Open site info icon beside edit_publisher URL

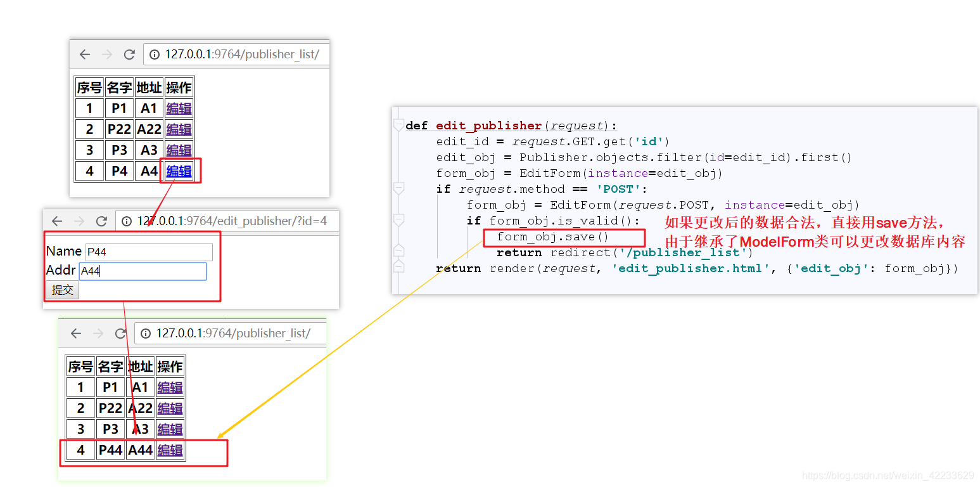coord(126,221)
